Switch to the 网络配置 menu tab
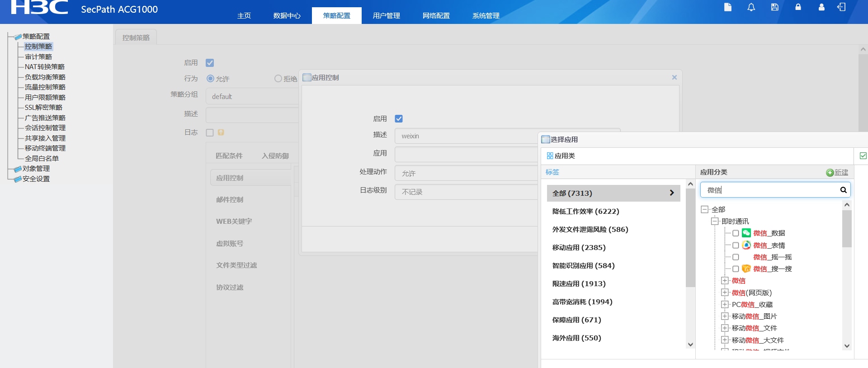 tap(436, 16)
